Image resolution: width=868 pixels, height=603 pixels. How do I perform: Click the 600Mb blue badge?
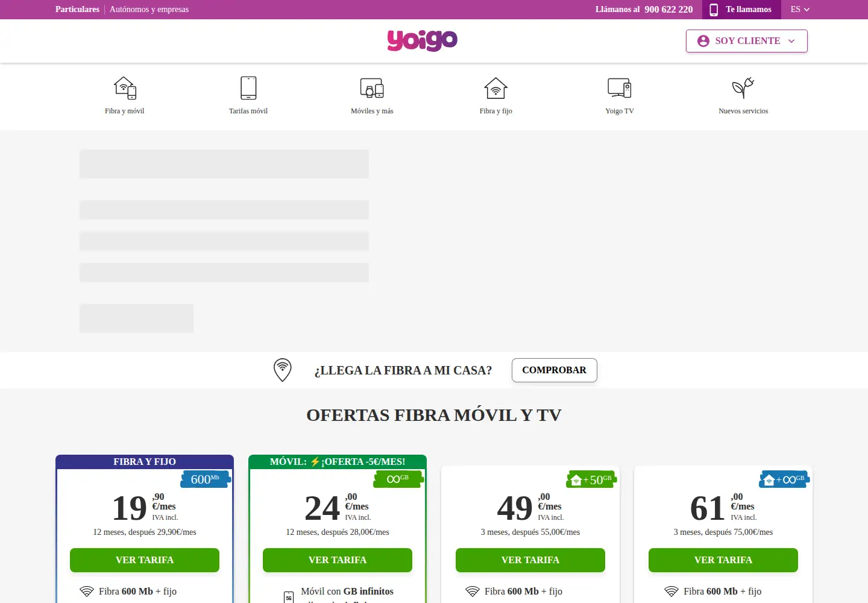point(206,479)
